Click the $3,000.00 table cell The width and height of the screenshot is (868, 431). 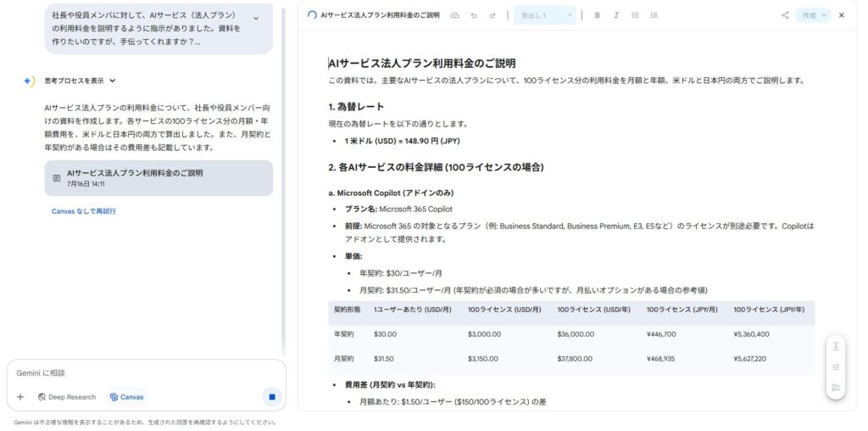pos(484,334)
